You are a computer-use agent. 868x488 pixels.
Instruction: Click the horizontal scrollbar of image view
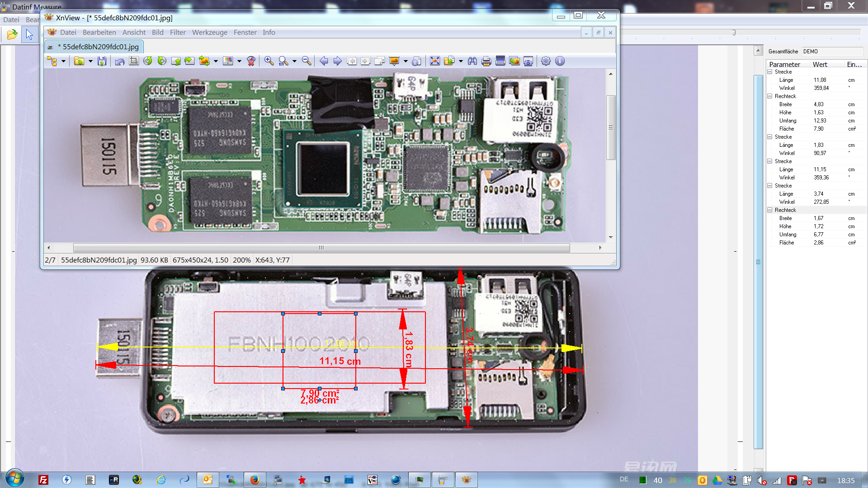click(x=321, y=248)
